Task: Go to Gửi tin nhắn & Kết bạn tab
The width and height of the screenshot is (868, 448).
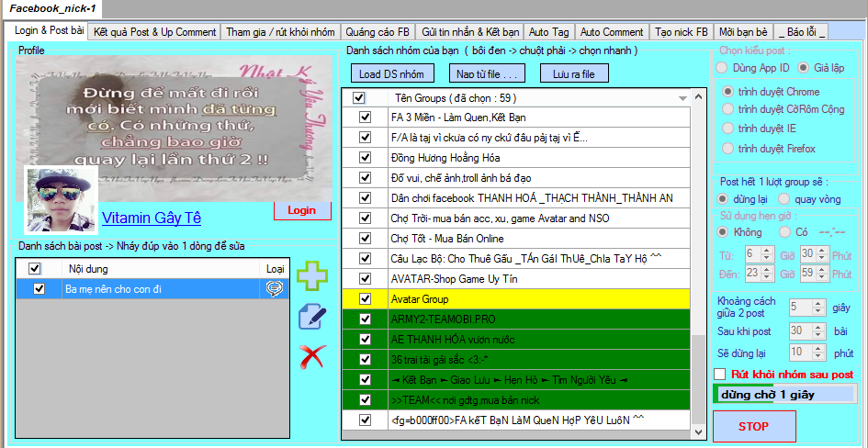Action: 469,32
